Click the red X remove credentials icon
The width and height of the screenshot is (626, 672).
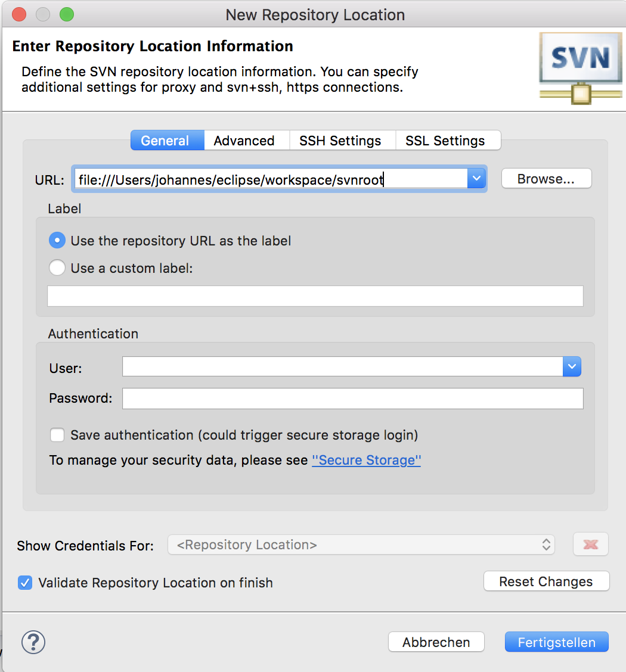[590, 545]
